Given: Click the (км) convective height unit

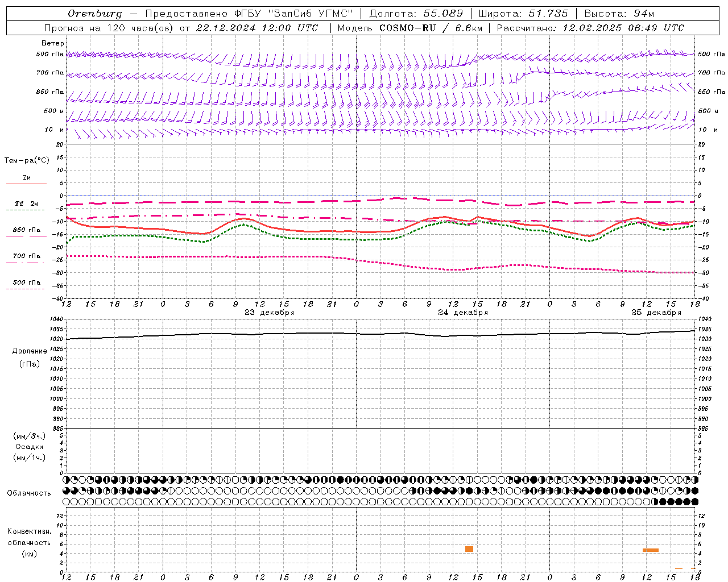Looking at the screenshot, I should click(29, 554).
